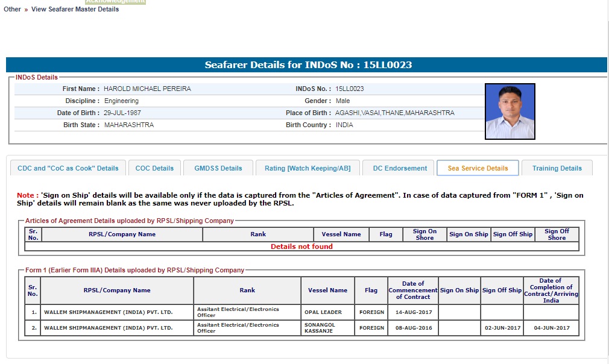
Task: Click the seafarer profile photo
Action: pos(510,111)
